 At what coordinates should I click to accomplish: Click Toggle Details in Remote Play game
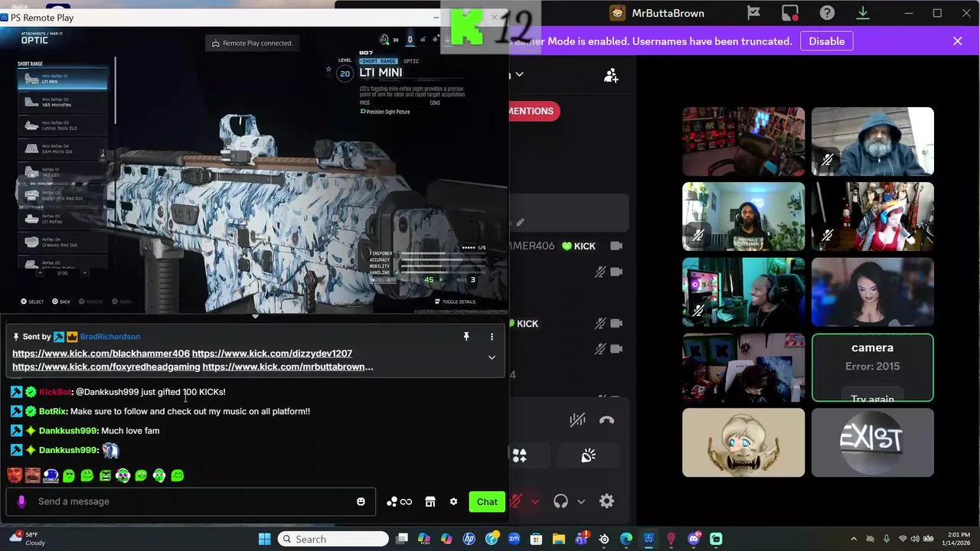(x=455, y=302)
